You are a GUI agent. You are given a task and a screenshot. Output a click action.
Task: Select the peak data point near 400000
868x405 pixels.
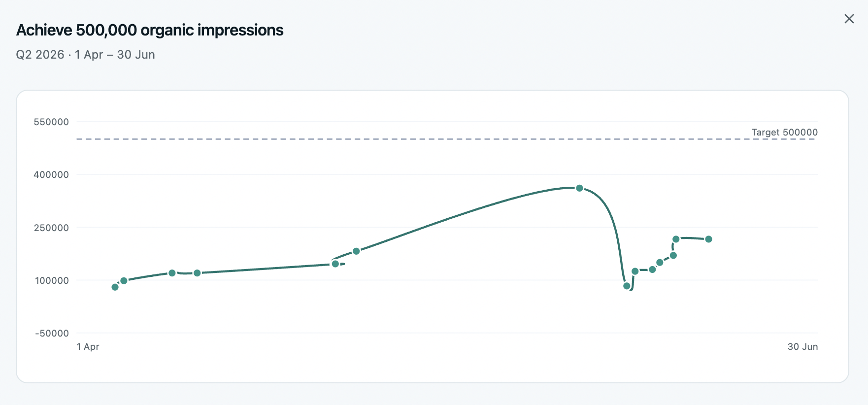(579, 188)
